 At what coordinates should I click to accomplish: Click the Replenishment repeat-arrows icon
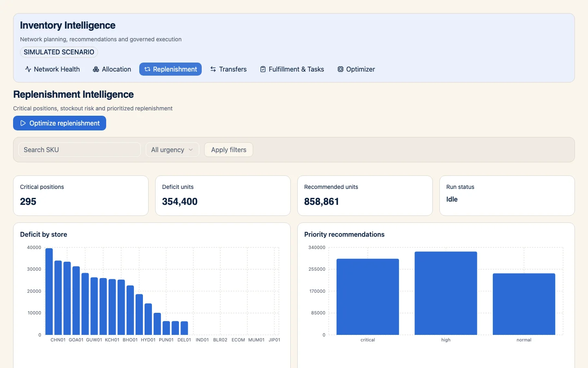(147, 69)
